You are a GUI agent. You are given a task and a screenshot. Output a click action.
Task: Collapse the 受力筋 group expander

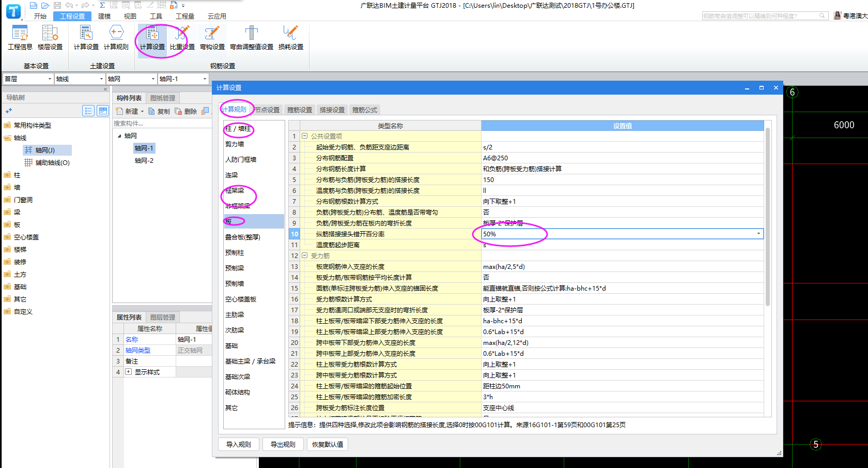point(305,255)
